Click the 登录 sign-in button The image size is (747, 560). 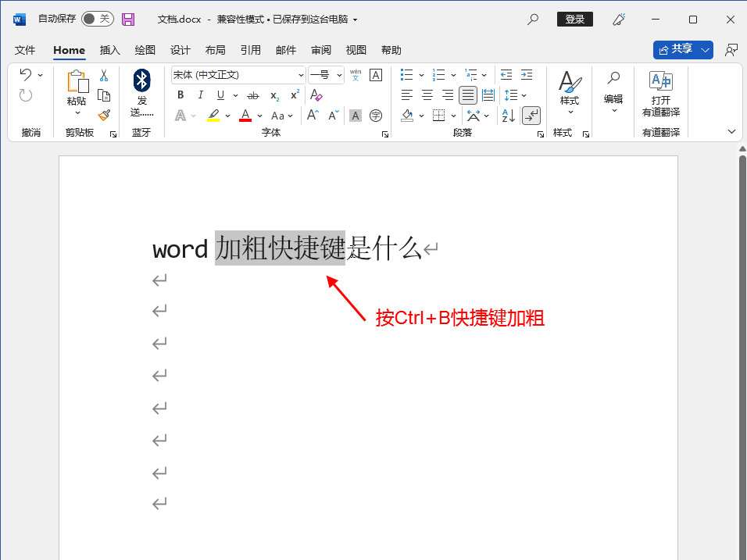click(x=575, y=19)
